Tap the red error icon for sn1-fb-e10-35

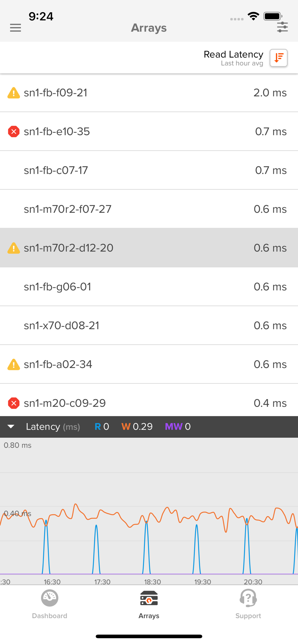(x=14, y=131)
